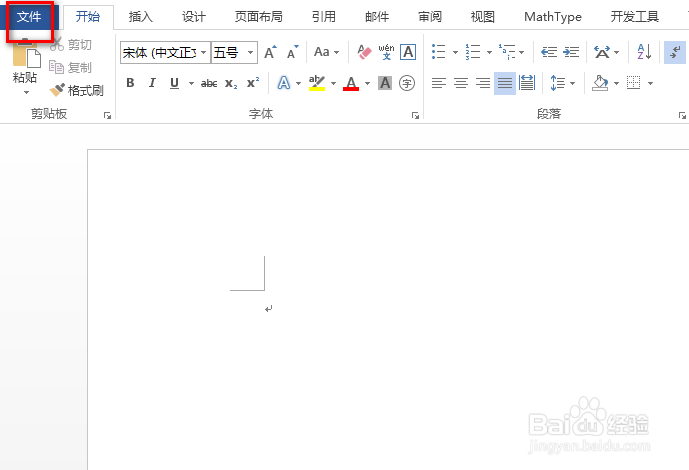Click the Asian layout icon
This screenshot has width=689, height=470.
point(602,52)
